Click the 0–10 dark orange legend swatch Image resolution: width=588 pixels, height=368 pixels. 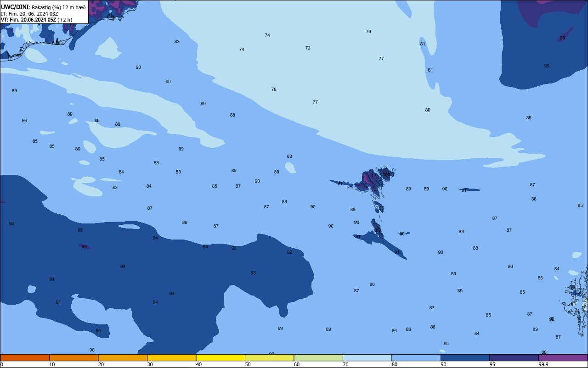pyautogui.click(x=25, y=357)
